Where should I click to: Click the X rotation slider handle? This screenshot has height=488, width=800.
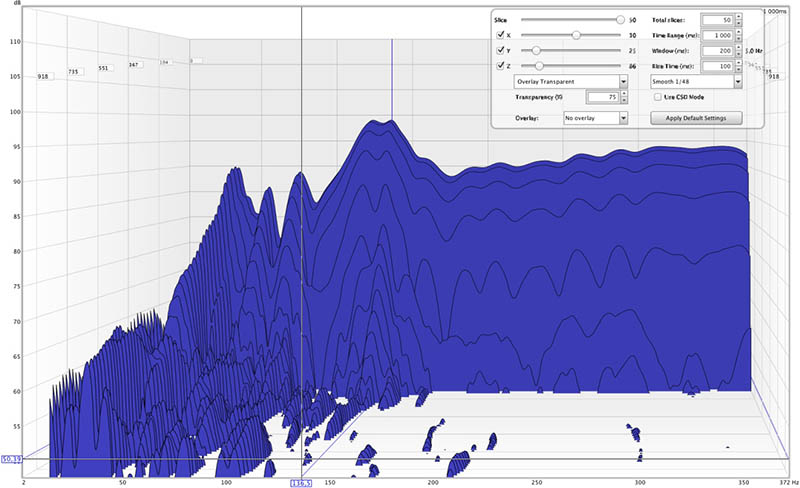576,35
